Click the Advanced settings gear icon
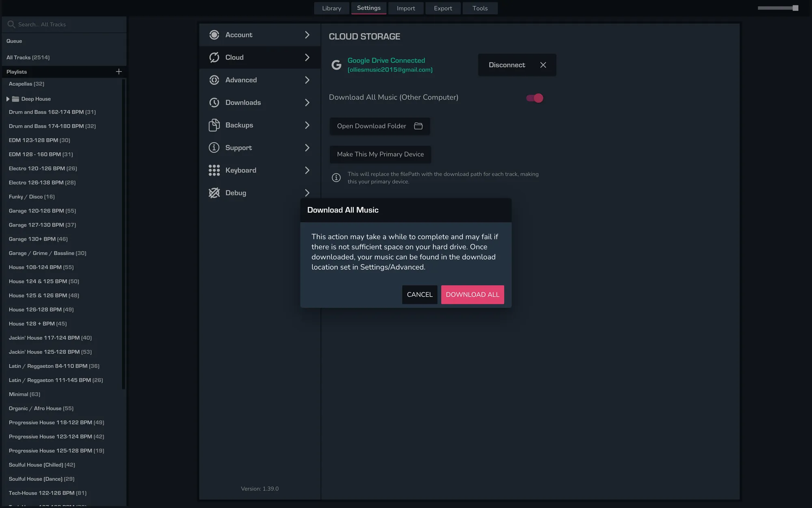The height and width of the screenshot is (508, 812). point(214,80)
